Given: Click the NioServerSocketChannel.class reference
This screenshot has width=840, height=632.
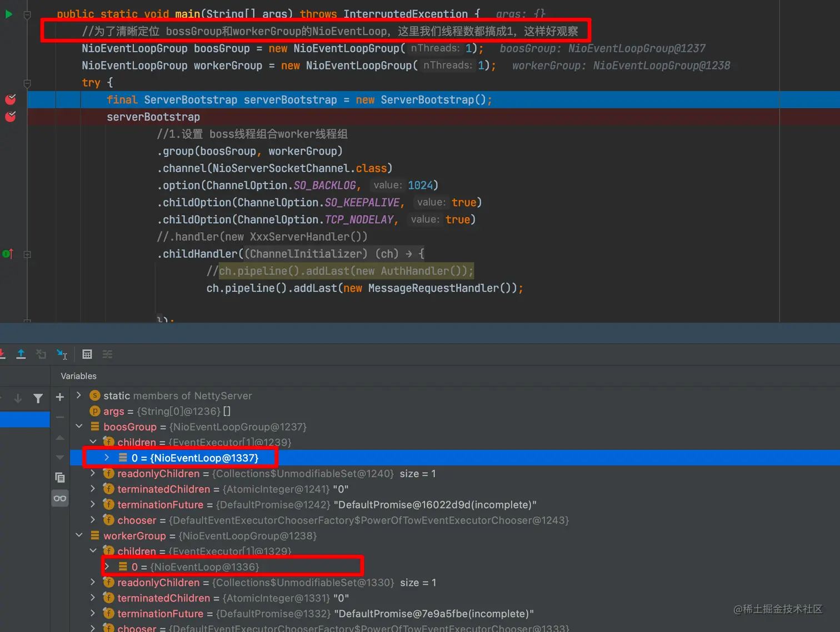Looking at the screenshot, I should coord(300,168).
